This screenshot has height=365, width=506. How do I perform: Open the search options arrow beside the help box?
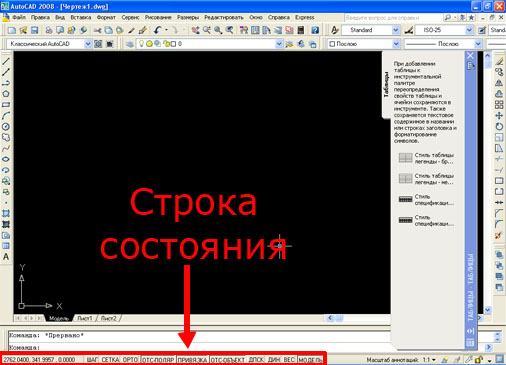coord(455,17)
